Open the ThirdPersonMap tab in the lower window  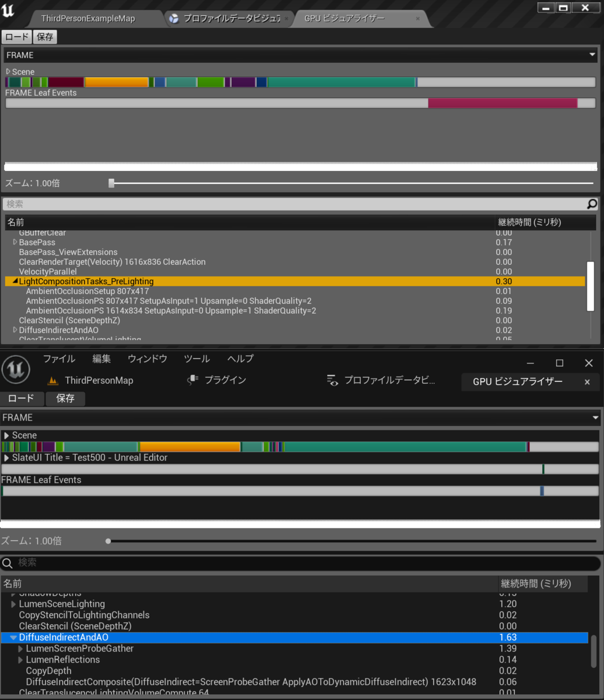pyautogui.click(x=99, y=380)
